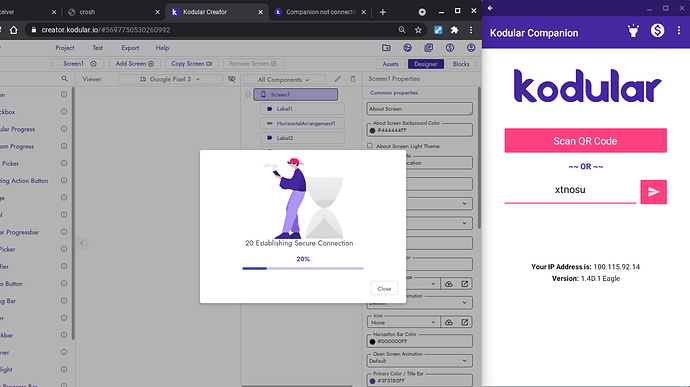Click the info icon next to Floating Action Button
The image size is (690, 387).
pos(64,181)
